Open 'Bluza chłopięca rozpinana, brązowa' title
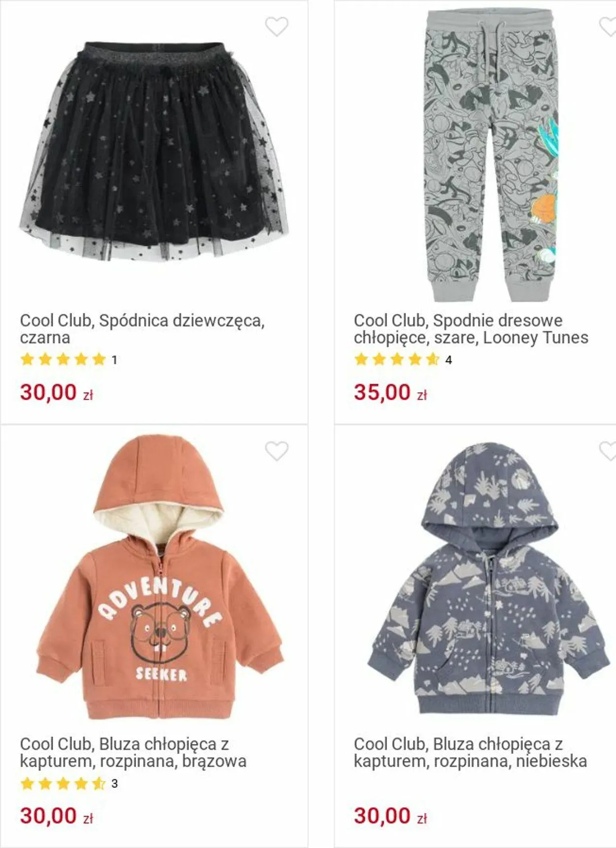The height and width of the screenshot is (848, 616). [x=133, y=752]
